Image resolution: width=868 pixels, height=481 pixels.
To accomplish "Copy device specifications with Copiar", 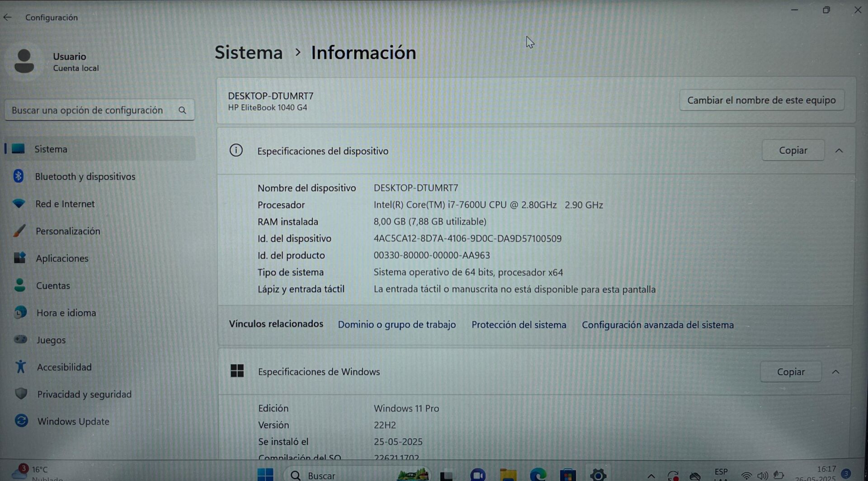I will click(x=793, y=150).
